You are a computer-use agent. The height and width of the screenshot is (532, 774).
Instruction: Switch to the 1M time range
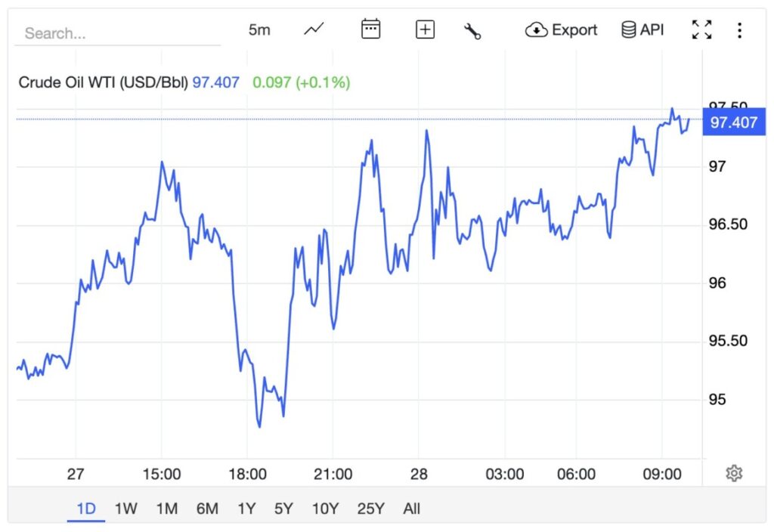point(166,509)
